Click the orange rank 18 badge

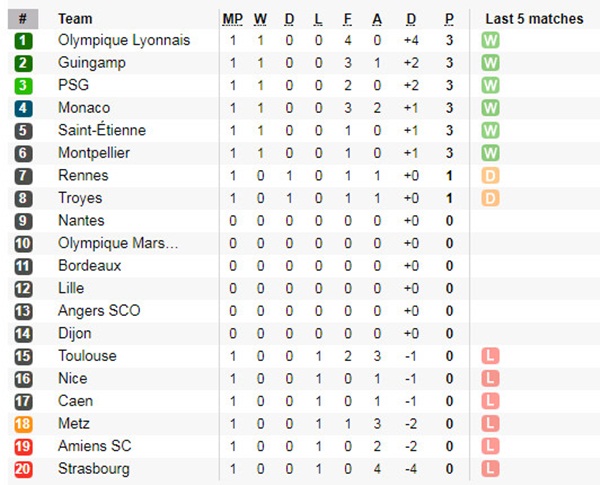pyautogui.click(x=23, y=424)
